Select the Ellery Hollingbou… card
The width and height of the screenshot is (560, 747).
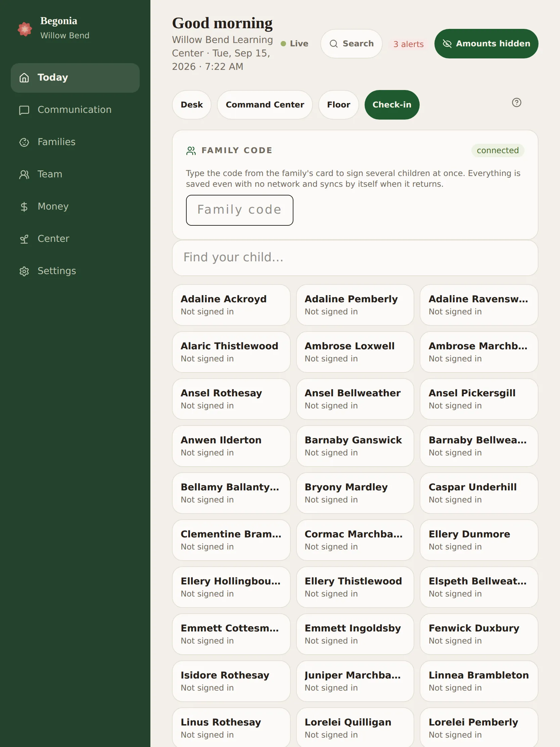coord(231,587)
